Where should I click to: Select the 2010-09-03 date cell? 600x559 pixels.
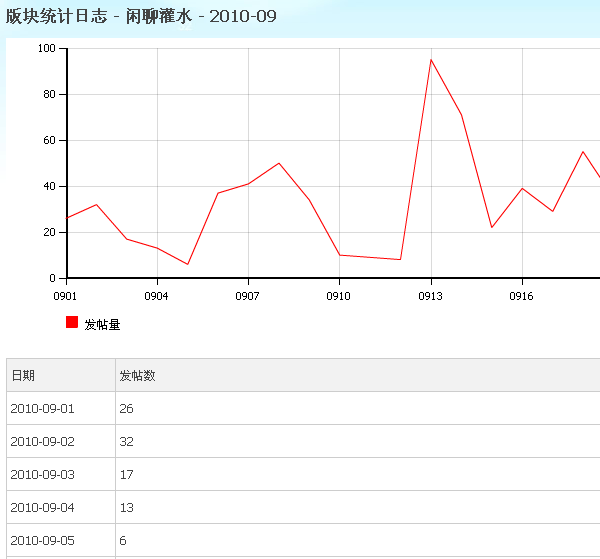point(42,474)
